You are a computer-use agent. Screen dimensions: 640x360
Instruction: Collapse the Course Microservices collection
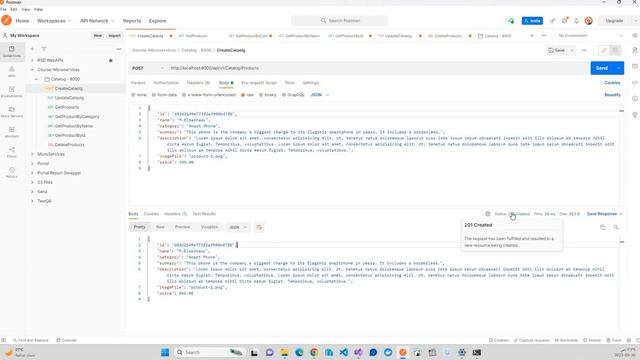pyautogui.click(x=32, y=70)
